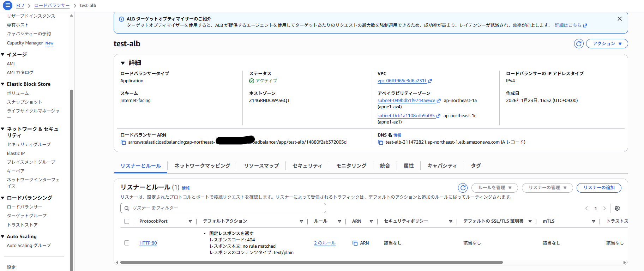Copy the DNS name with copy icon
Screen dimensions: 644x271
(380, 142)
